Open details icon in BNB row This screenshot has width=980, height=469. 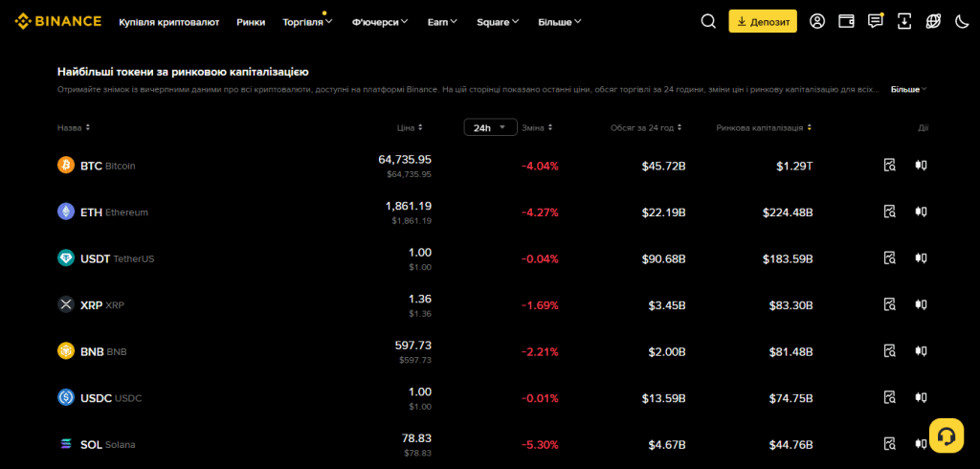tap(890, 351)
